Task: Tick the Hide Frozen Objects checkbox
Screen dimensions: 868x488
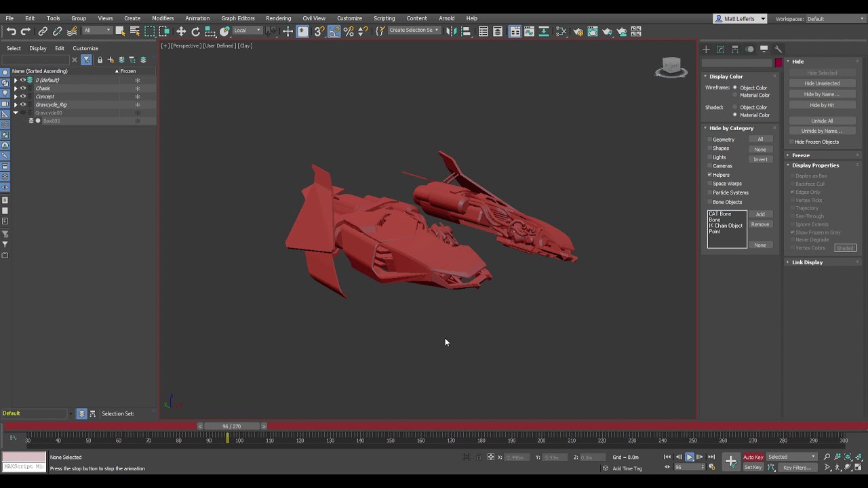Action: (791, 142)
